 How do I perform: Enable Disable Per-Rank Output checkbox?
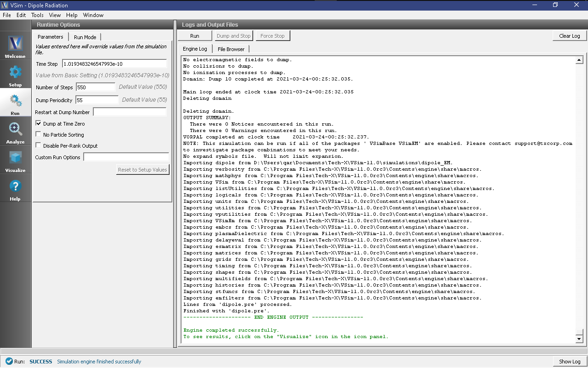(39, 146)
